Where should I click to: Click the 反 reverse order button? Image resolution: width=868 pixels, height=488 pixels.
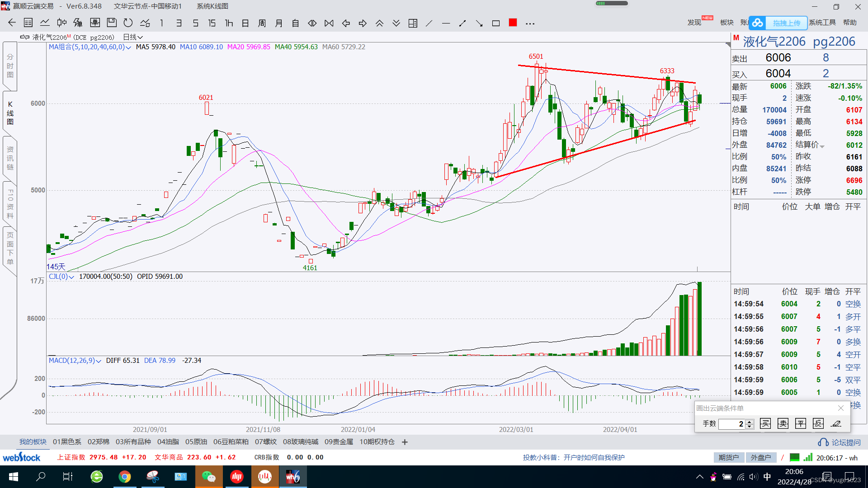(818, 423)
